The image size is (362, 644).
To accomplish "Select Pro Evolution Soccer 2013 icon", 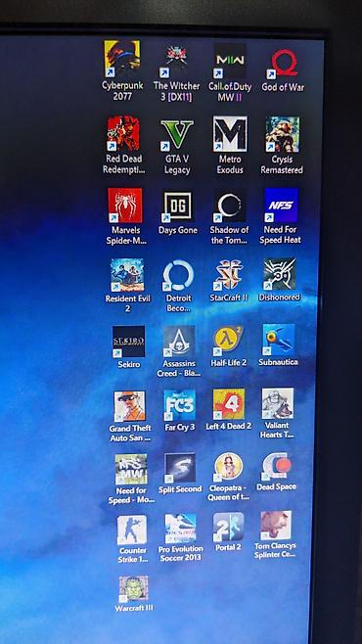I will [181, 529].
